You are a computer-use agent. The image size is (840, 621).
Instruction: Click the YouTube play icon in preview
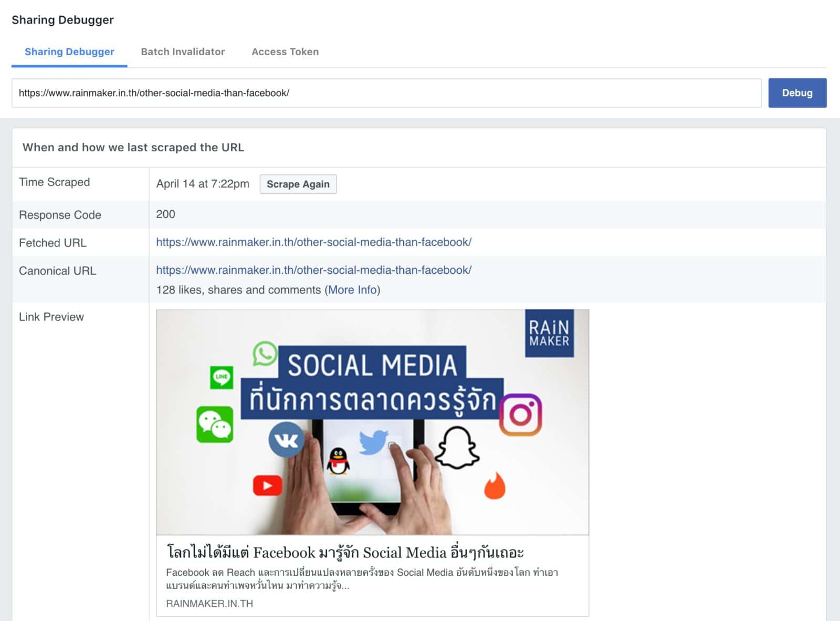pos(267,485)
